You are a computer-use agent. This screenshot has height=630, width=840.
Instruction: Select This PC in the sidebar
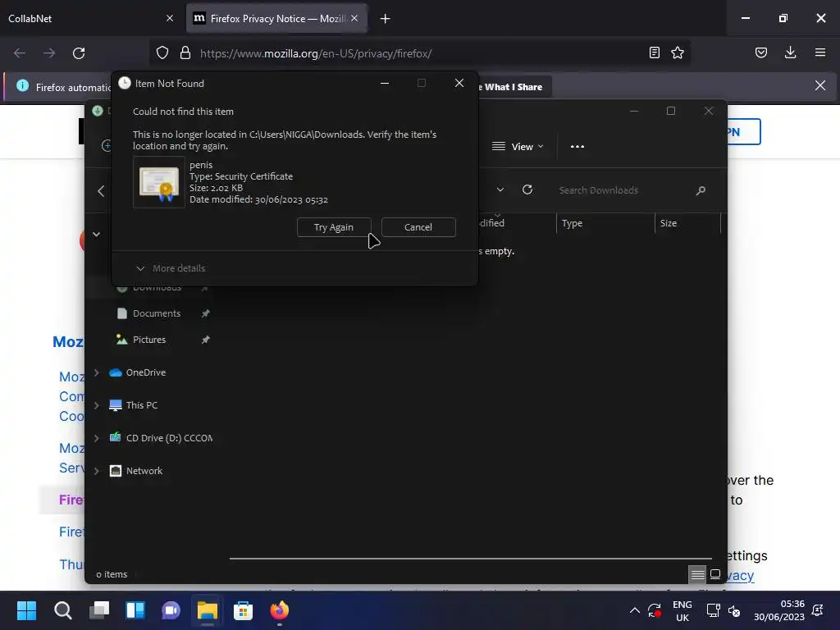click(141, 405)
